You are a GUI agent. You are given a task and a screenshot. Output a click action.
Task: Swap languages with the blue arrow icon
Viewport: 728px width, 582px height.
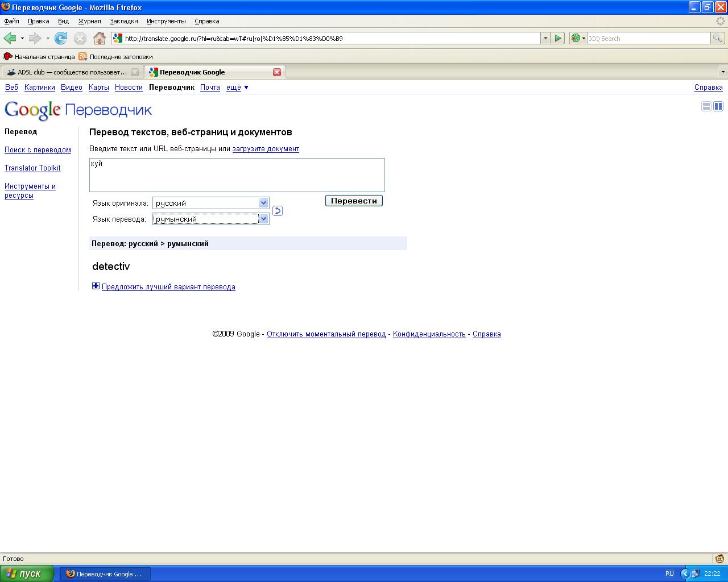coord(278,211)
